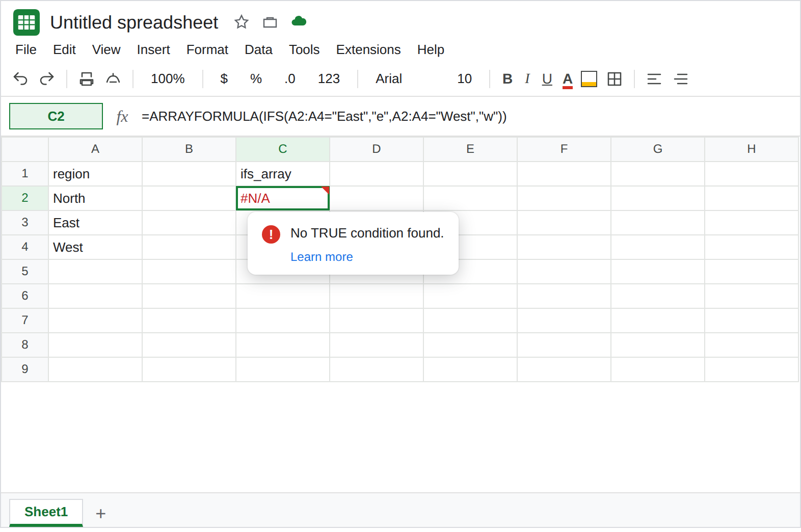Undo the last action
The height and width of the screenshot is (532, 801).
click(20, 79)
